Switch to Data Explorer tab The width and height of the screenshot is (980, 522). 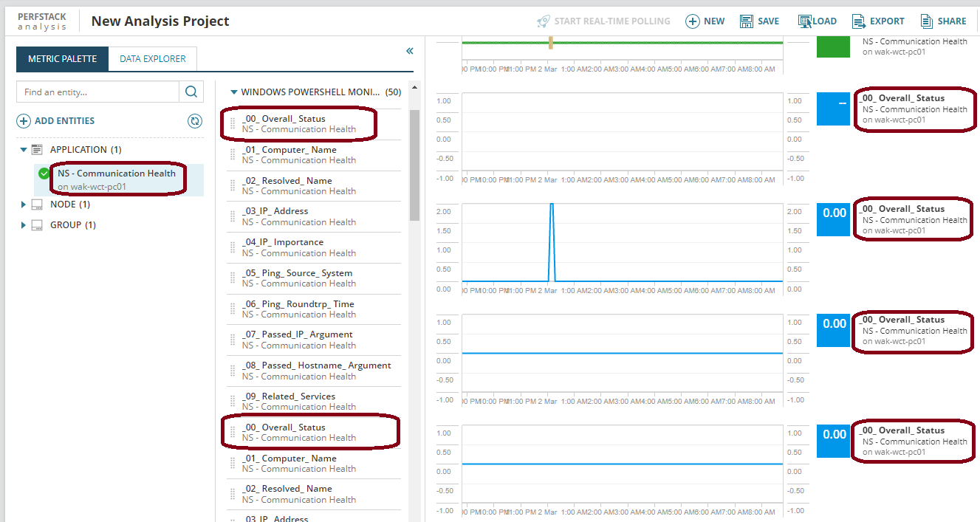coord(153,59)
